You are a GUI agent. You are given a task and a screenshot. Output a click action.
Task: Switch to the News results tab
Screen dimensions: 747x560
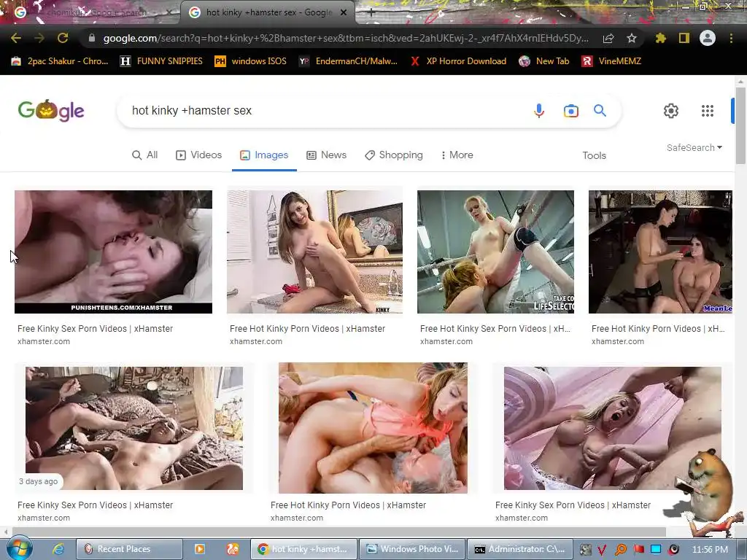(326, 155)
